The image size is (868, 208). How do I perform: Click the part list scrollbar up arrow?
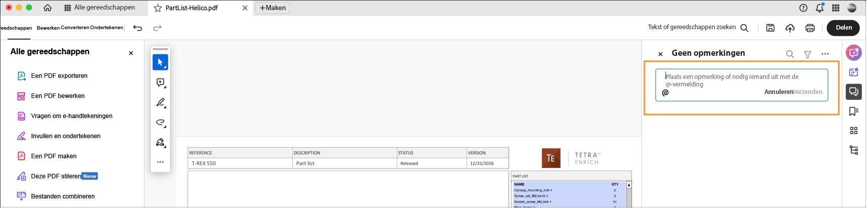[628, 185]
